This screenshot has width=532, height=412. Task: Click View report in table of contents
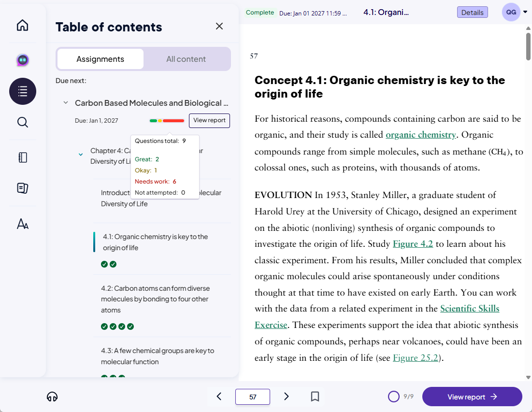tap(209, 120)
